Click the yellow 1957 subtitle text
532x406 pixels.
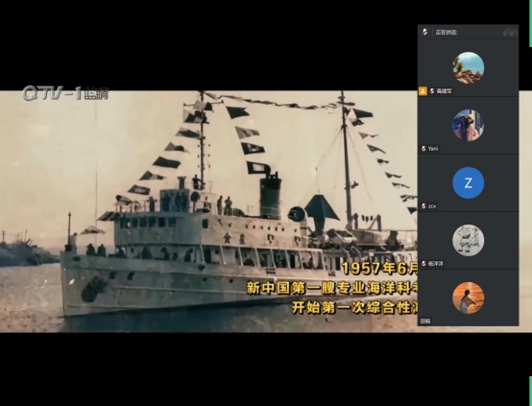coord(379,269)
